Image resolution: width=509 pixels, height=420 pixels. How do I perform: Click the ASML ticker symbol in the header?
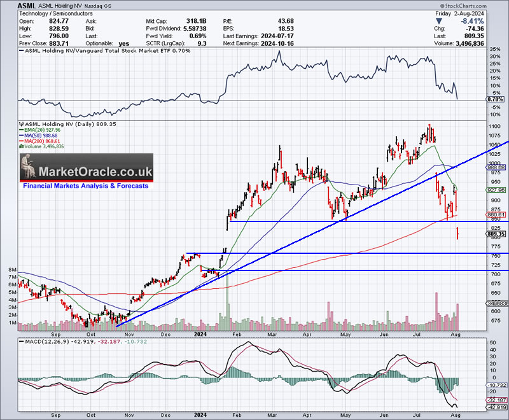(27, 6)
